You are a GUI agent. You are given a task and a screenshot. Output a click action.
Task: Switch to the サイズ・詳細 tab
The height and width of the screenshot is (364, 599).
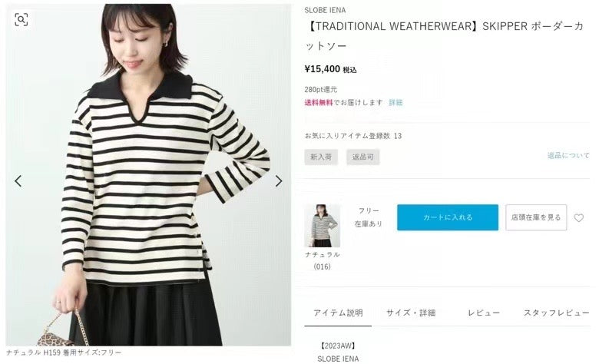tap(411, 313)
